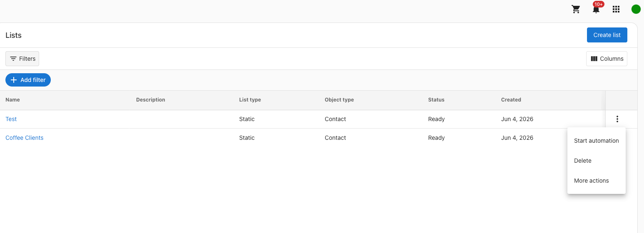This screenshot has width=644, height=233.
Task: Sort by the Name column header
Action: coord(12,100)
